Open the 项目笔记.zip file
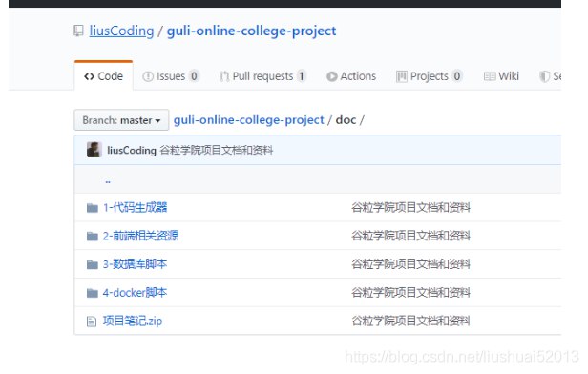588x374 pixels. (x=133, y=322)
